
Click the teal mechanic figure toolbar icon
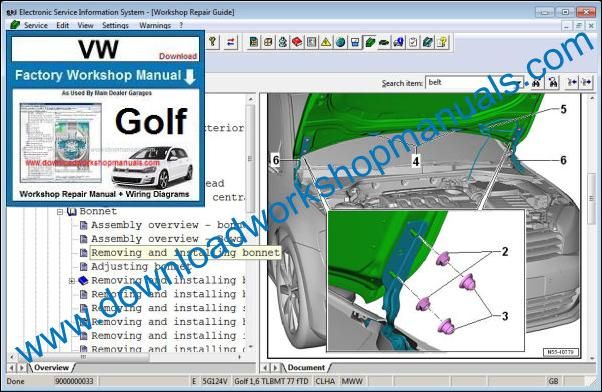(x=283, y=41)
